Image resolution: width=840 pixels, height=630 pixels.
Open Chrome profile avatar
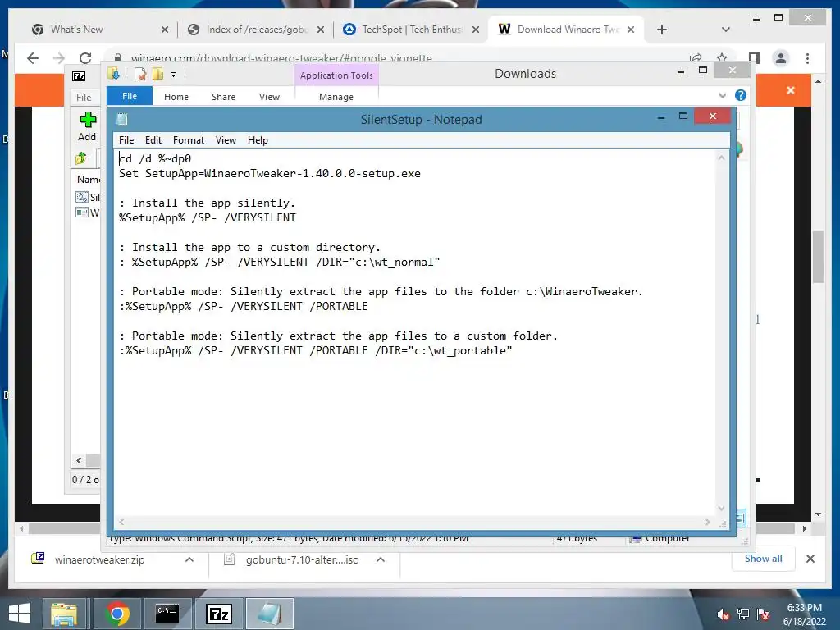(x=781, y=58)
